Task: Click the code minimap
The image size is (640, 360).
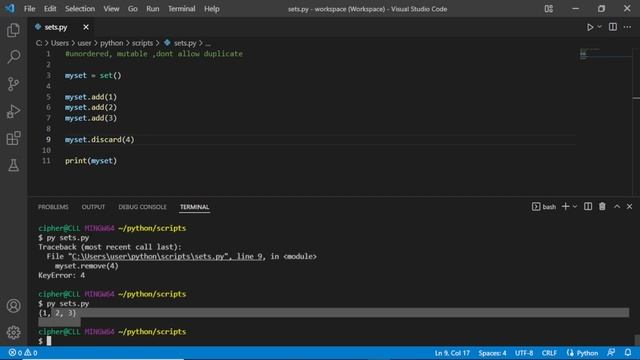Action: click(605, 53)
